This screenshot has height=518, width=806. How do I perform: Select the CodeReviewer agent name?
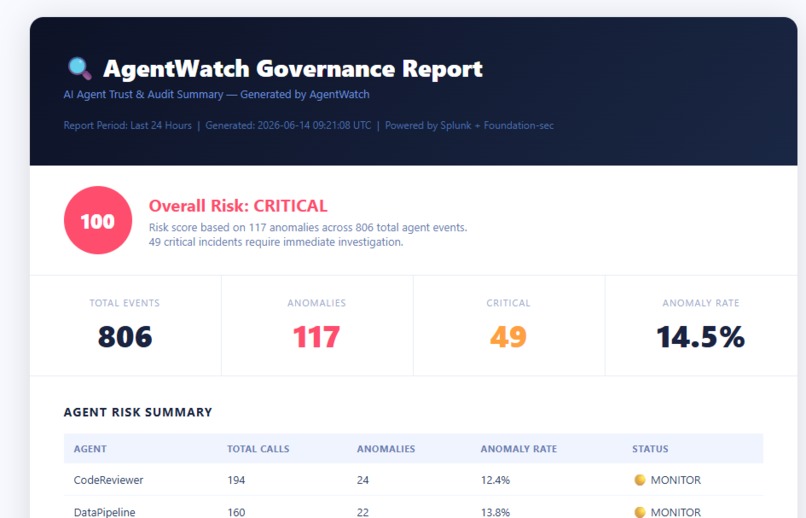(x=108, y=480)
